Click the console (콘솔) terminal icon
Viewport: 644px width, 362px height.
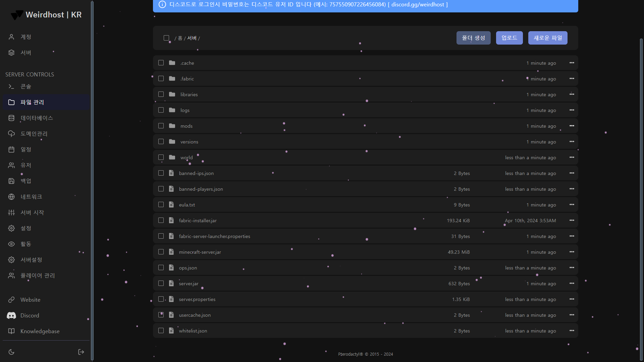tap(11, 86)
